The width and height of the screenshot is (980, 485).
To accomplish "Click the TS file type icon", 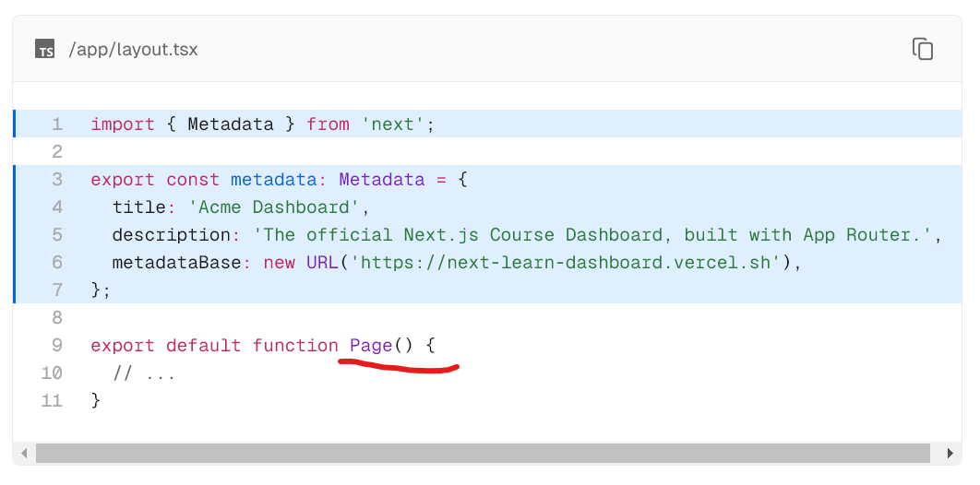I will (45, 49).
